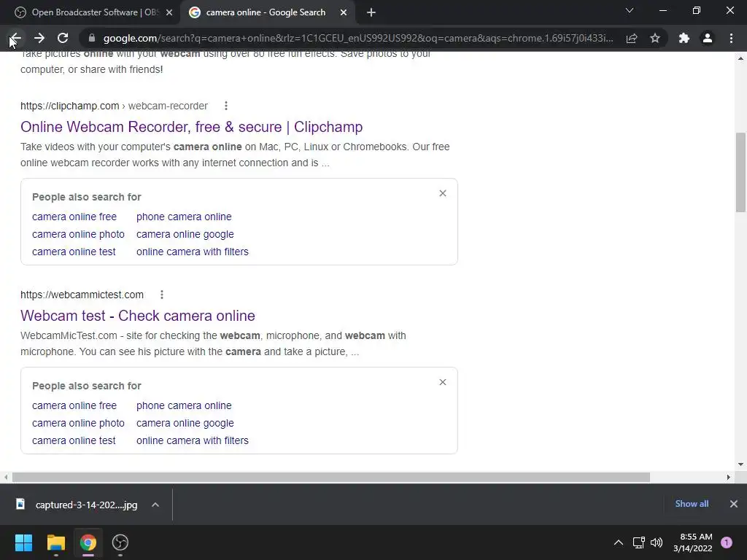Open downloaded captured-3-14-202...jpg file
This screenshot has height=560, width=747.
coord(77,505)
